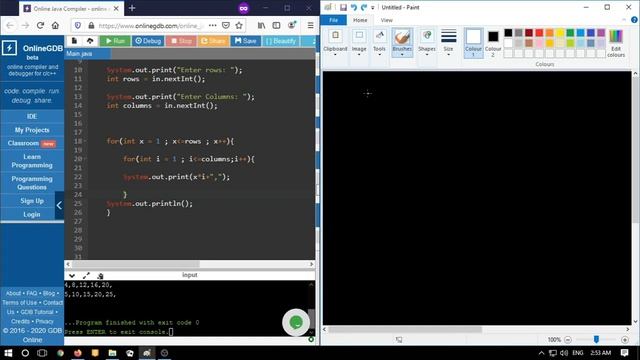Select Colour 2 in Paint
Image resolution: width=640 pixels, height=360 pixels.
tap(493, 42)
